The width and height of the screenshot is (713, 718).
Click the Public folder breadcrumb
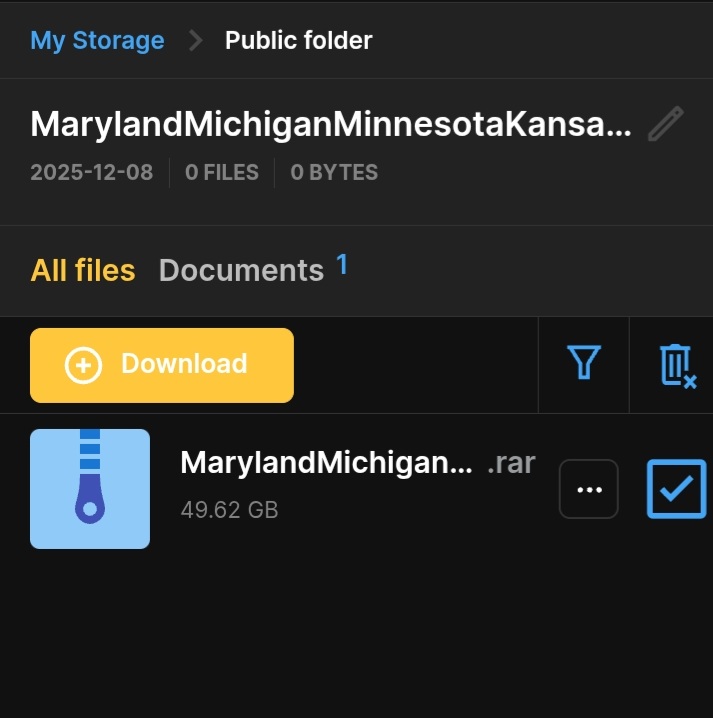(298, 41)
